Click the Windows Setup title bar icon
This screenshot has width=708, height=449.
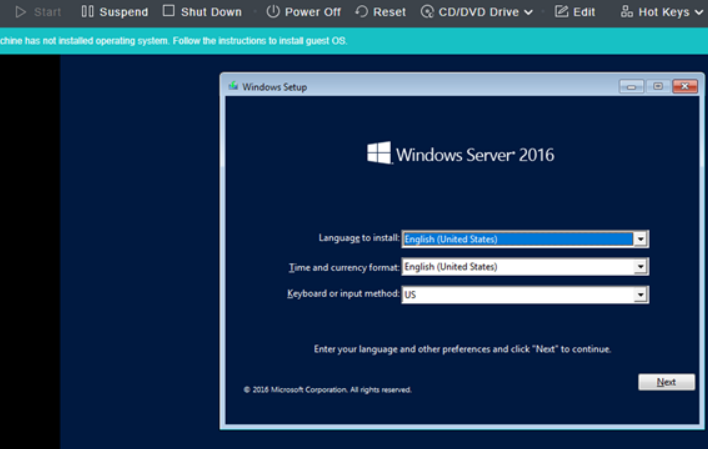point(233,87)
